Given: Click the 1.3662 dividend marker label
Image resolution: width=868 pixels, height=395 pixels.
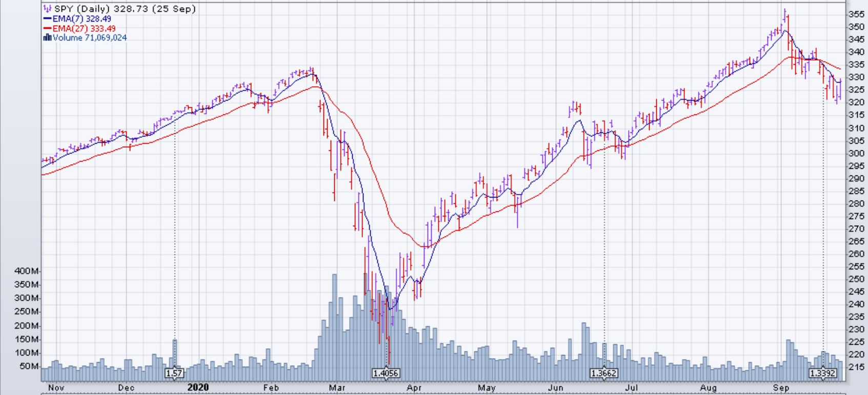Looking at the screenshot, I should pos(603,373).
